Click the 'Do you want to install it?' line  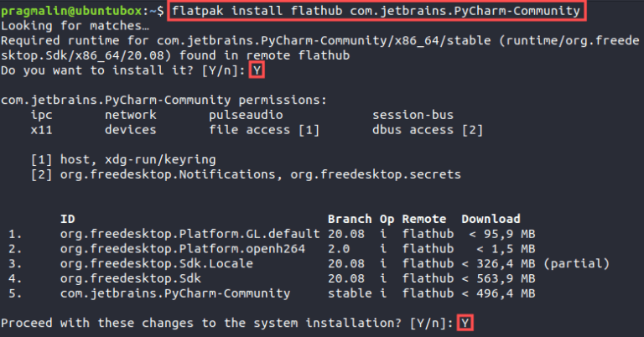(x=122, y=70)
